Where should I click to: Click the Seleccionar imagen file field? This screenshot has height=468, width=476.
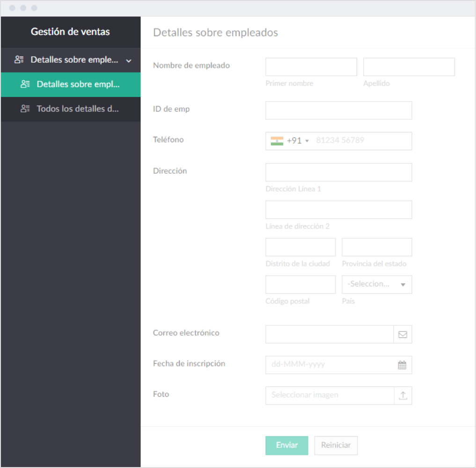[x=330, y=395]
